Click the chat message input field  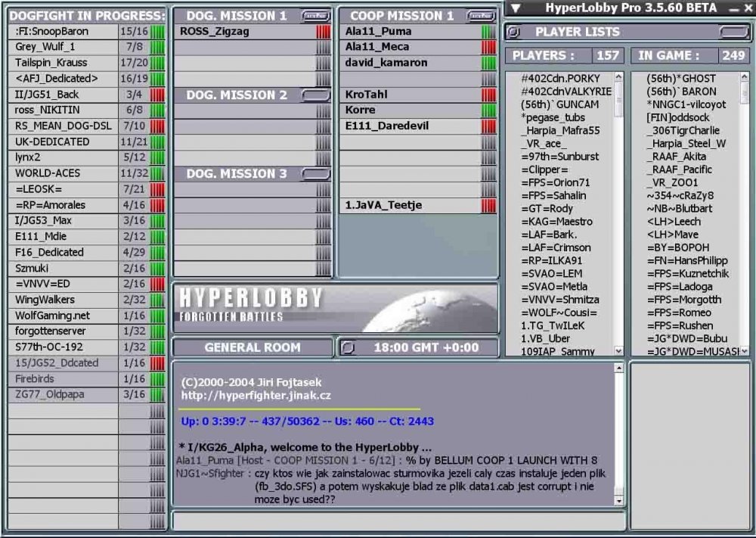click(398, 521)
